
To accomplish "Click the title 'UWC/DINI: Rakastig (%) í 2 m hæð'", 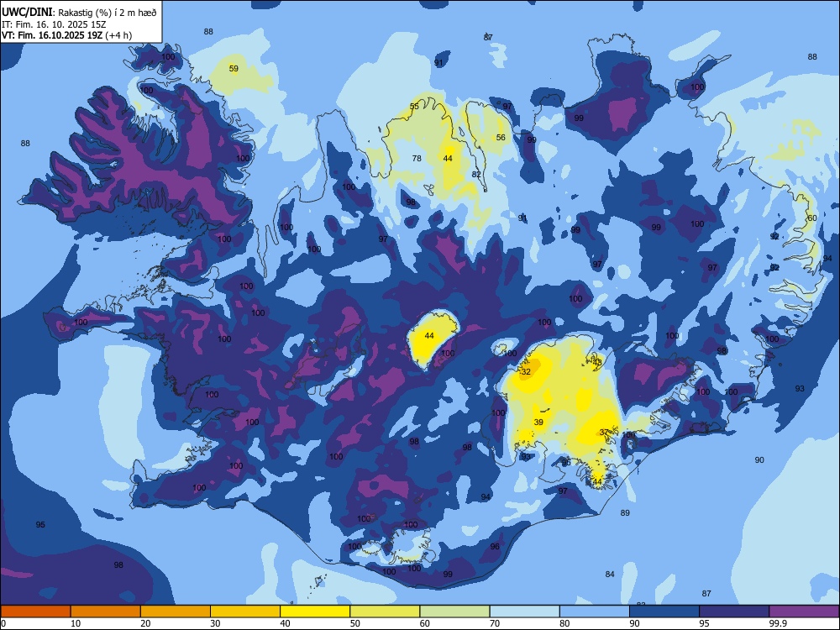I will (79, 13).
